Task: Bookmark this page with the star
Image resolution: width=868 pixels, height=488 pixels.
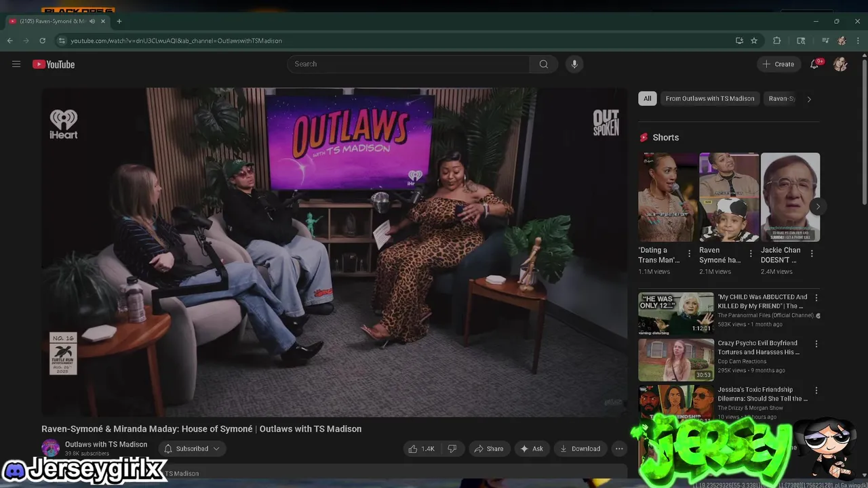Action: 754,41
